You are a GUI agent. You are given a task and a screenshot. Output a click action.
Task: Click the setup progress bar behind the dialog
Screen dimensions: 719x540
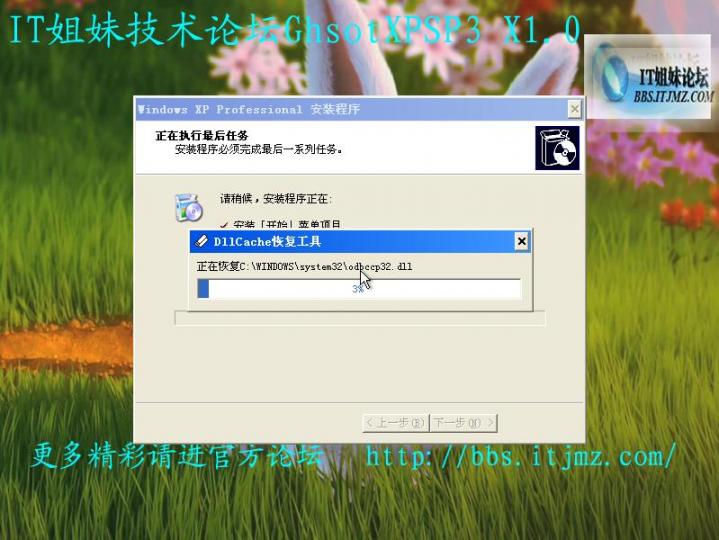pyautogui.click(x=360, y=318)
